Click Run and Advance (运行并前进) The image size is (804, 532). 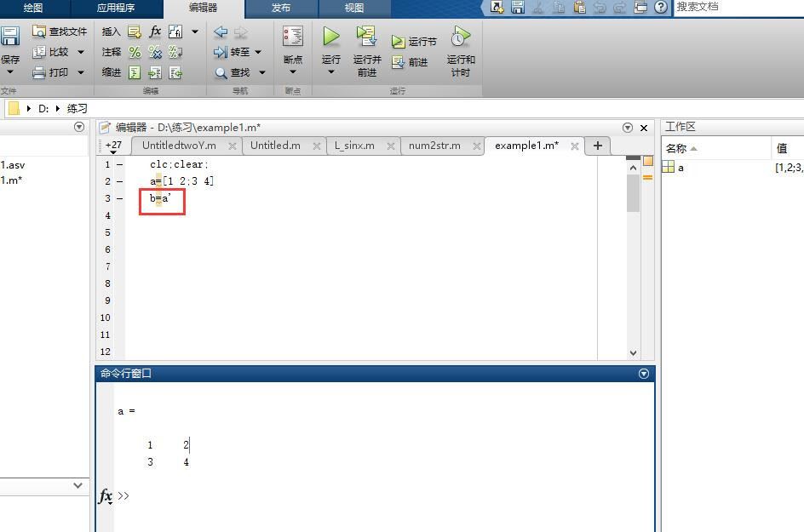pyautogui.click(x=366, y=51)
